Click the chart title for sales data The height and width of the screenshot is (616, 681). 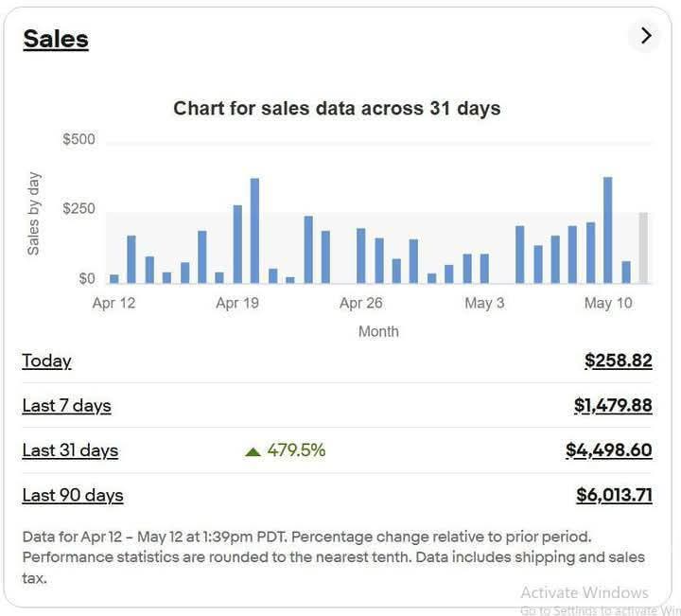pos(337,108)
